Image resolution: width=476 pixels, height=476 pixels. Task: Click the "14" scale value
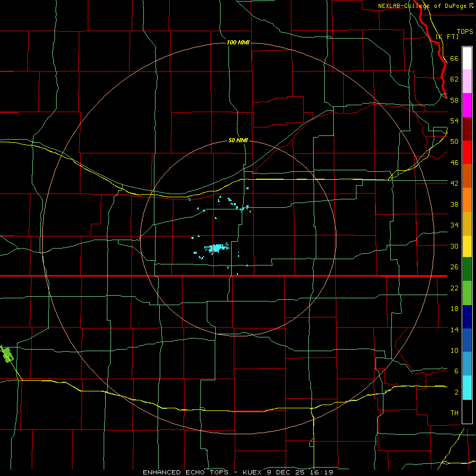[454, 329]
